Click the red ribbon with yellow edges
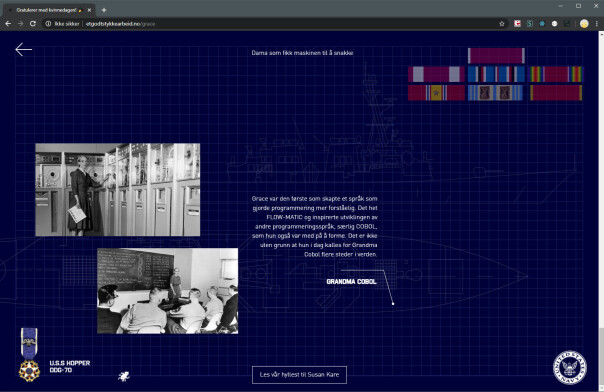Screen dimensions: 604x392 tap(556, 93)
